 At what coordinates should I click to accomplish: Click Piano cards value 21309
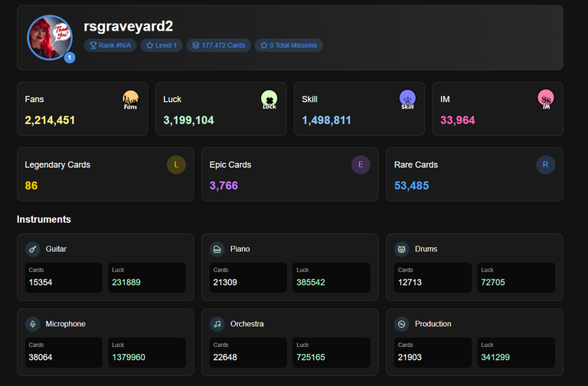tap(225, 282)
